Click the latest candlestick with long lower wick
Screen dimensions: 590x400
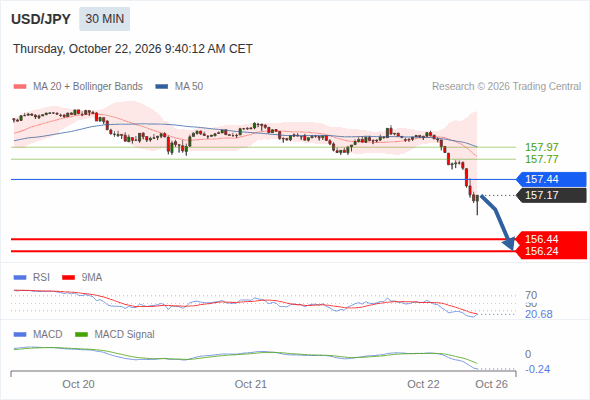coord(477,205)
